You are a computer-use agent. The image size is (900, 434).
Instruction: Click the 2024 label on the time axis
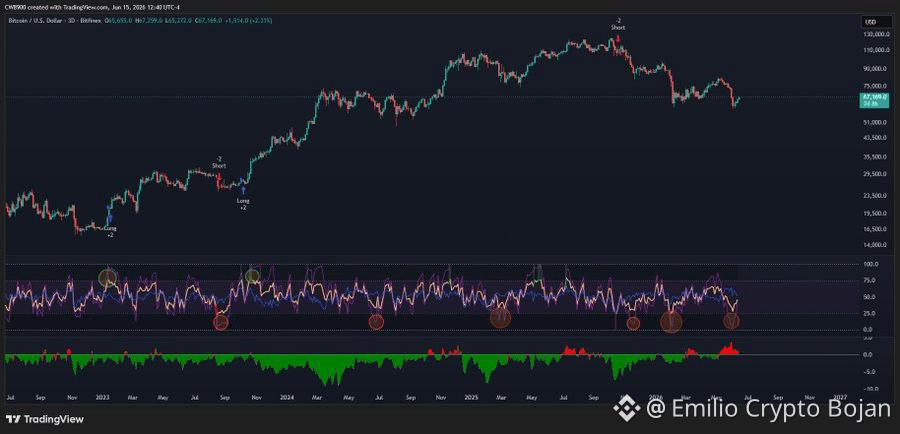[x=286, y=397]
